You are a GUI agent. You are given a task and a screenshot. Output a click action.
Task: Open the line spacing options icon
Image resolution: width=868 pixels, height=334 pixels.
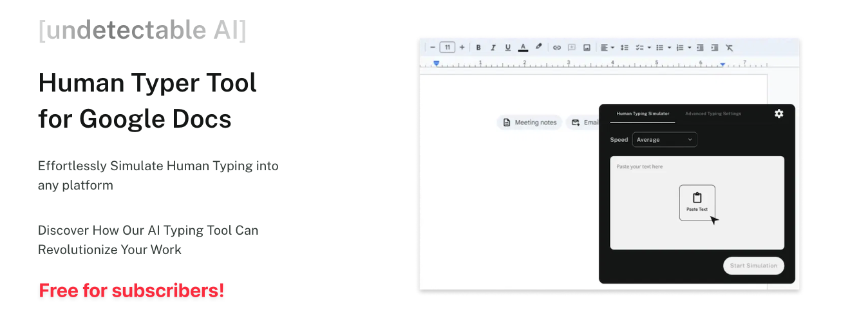tap(625, 48)
